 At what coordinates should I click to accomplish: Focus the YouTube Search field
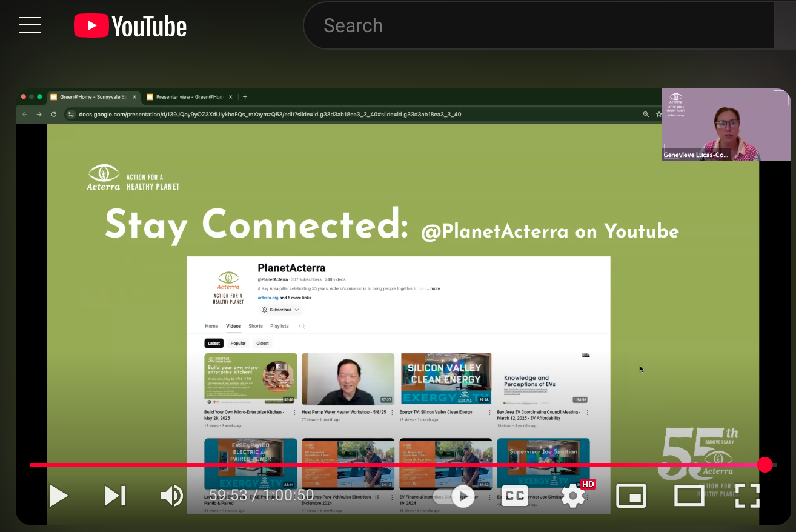(539, 25)
